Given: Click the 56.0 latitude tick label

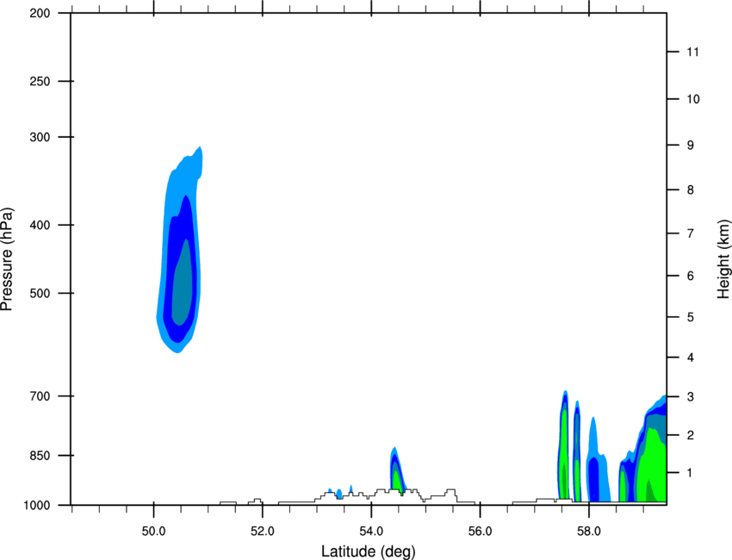Looking at the screenshot, I should pos(481,532).
